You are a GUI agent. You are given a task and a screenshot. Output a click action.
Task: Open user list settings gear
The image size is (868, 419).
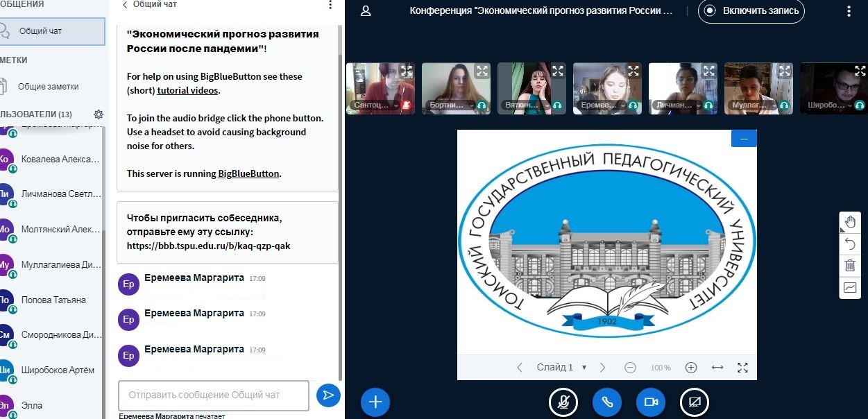99,114
